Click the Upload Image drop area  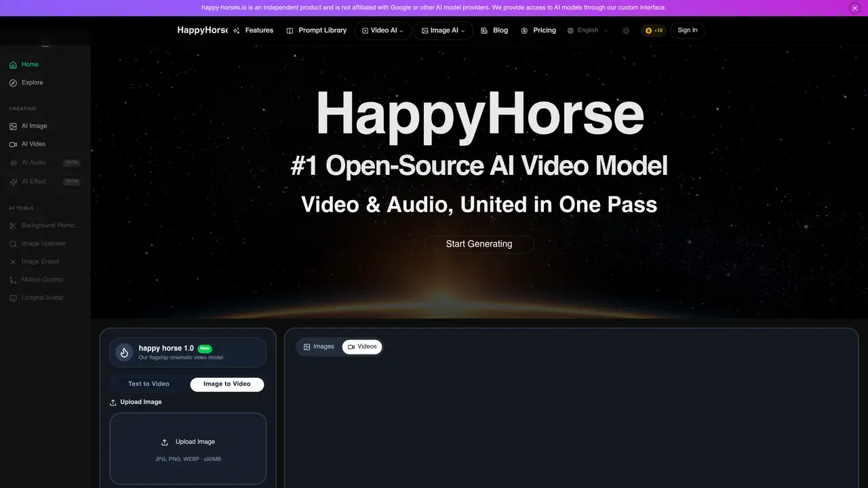[188, 449]
